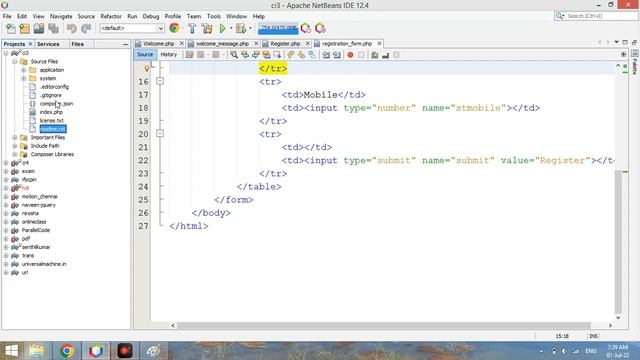Image resolution: width=640 pixels, height=360 pixels.
Task: Collapse the code fold at line 16
Action: (x=160, y=81)
